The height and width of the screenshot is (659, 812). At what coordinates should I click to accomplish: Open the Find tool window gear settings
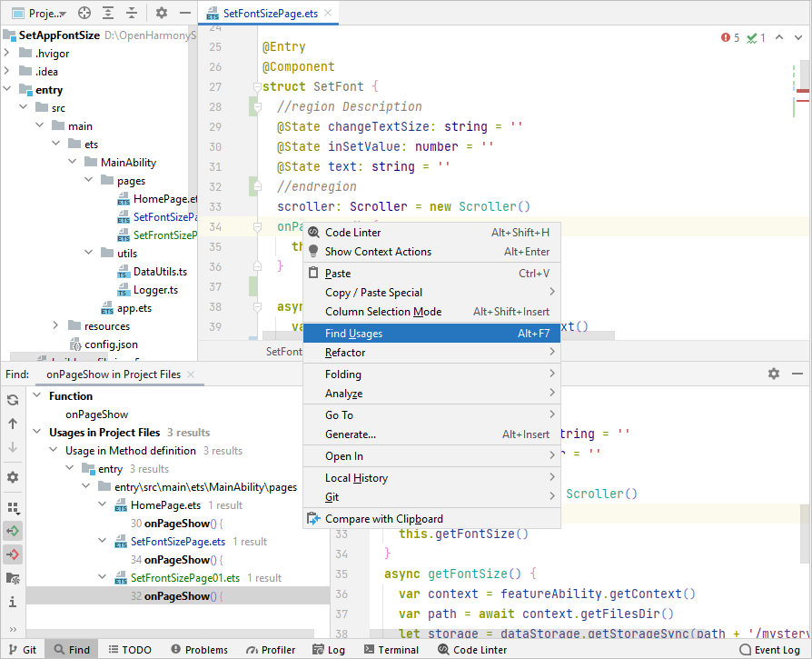tap(774, 374)
